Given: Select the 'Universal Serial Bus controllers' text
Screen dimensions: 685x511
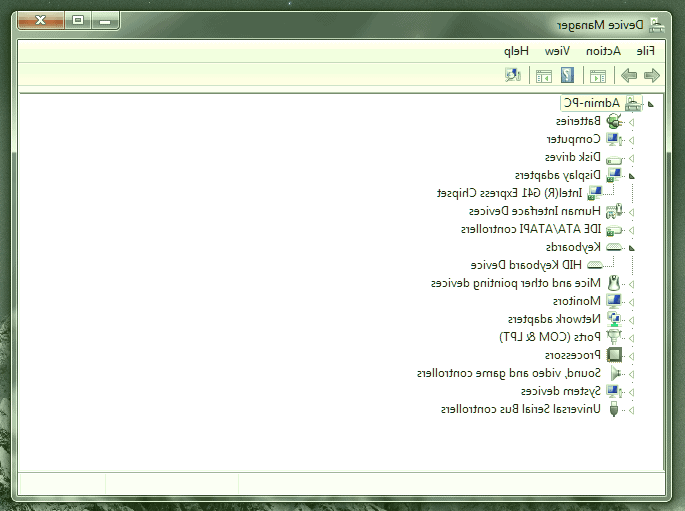Looking at the screenshot, I should [x=521, y=409].
